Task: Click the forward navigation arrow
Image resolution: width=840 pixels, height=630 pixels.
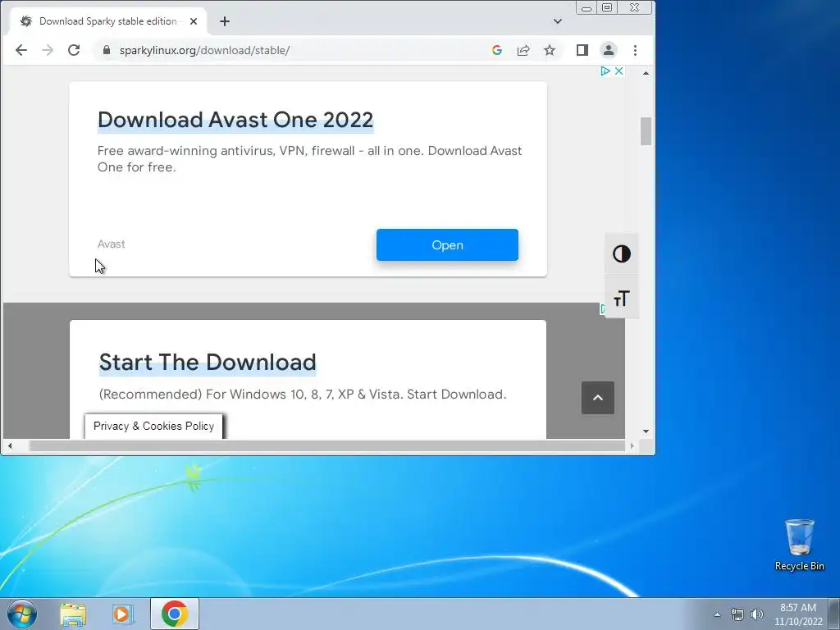Action: 48,50
